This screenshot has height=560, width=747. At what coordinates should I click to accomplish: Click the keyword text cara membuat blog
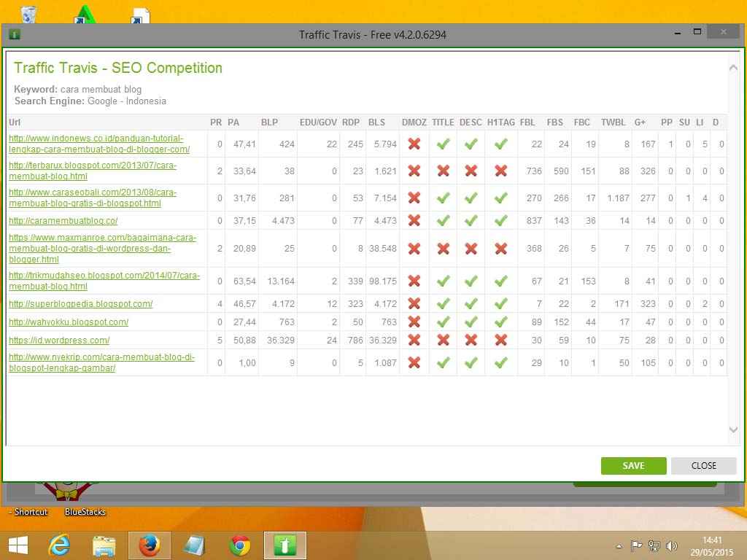(101, 90)
